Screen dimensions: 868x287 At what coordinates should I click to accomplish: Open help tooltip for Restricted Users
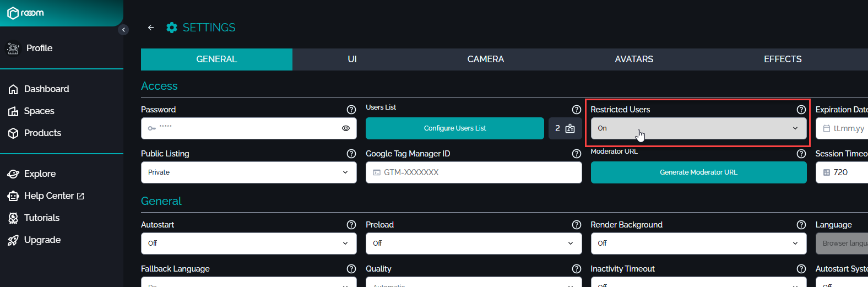[x=801, y=110]
